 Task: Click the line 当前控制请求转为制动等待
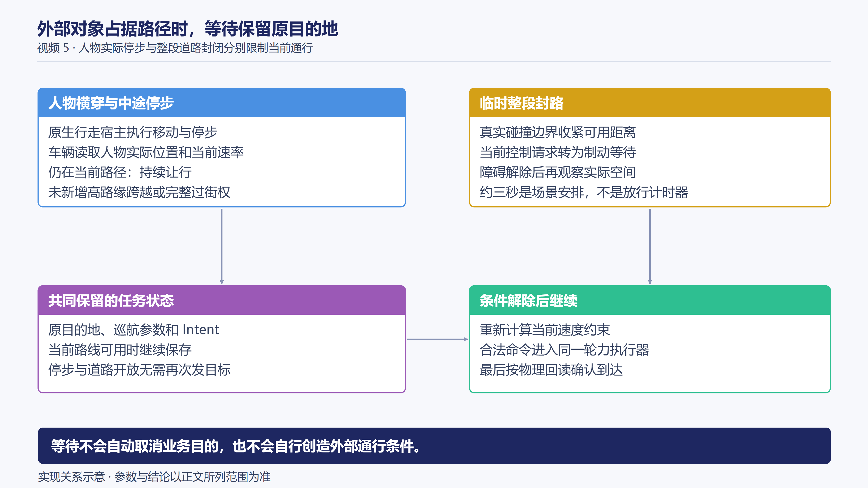pyautogui.click(x=558, y=152)
